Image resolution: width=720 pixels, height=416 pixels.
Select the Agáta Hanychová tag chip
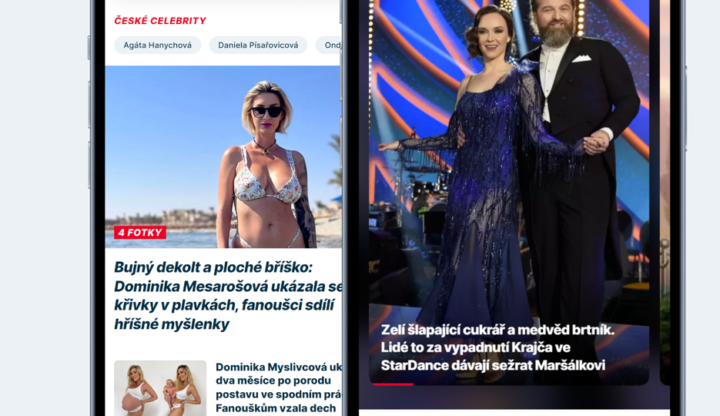158,45
